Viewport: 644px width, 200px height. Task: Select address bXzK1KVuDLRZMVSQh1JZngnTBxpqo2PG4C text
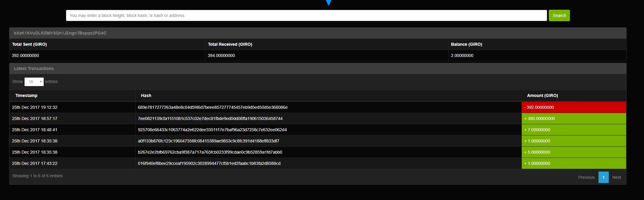(x=60, y=33)
